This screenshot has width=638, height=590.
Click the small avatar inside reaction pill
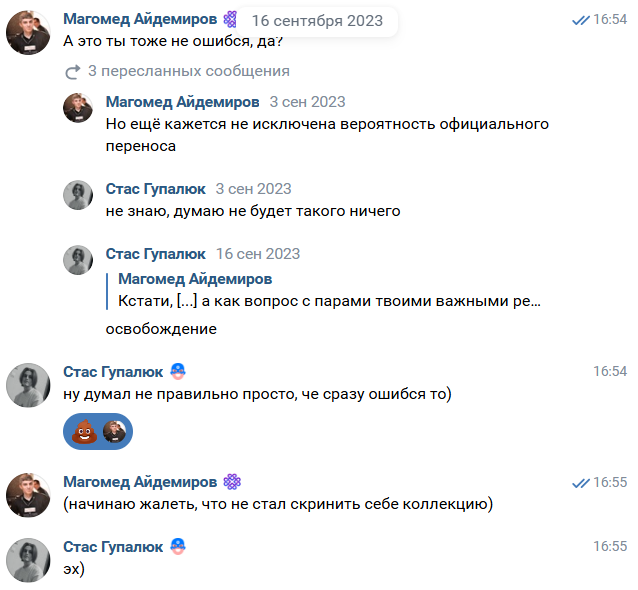tap(114, 431)
